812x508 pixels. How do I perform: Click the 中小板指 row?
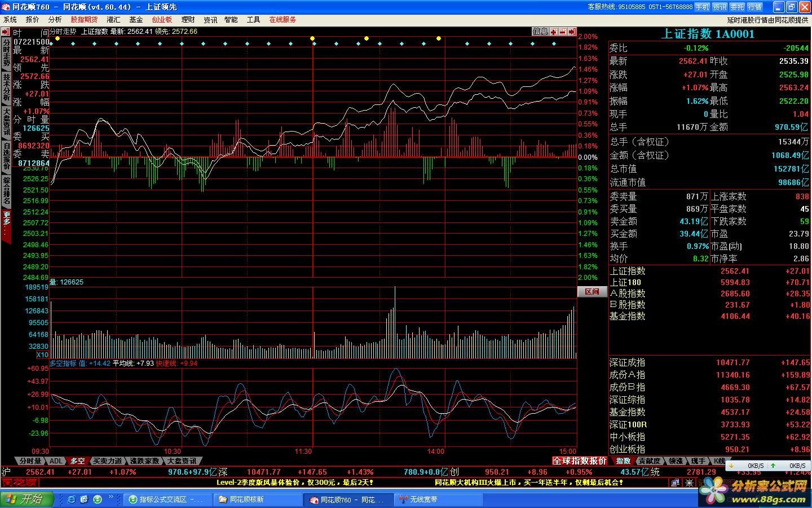709,437
